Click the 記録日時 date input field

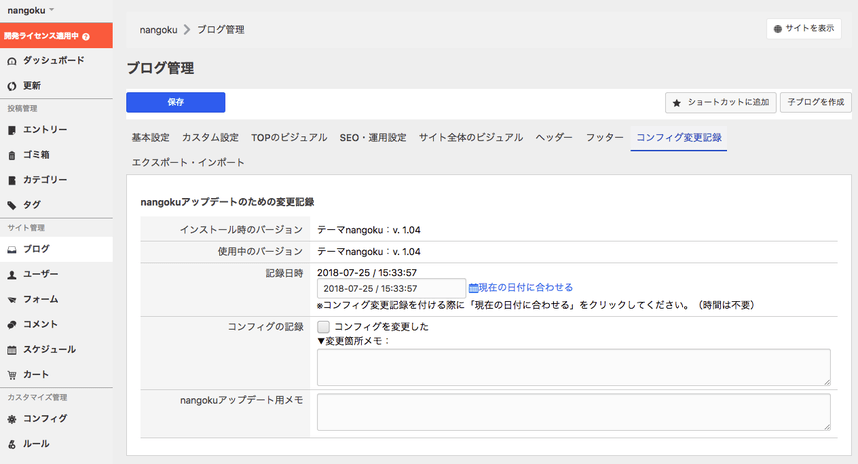coord(391,288)
